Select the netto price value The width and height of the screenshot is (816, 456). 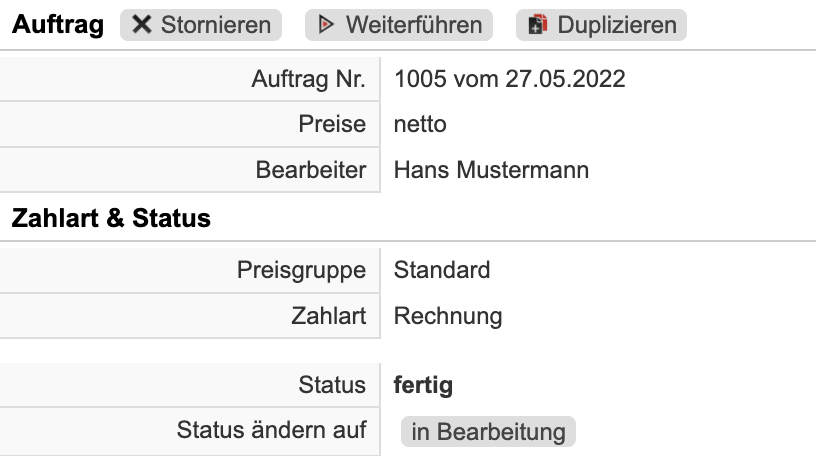[x=420, y=125]
